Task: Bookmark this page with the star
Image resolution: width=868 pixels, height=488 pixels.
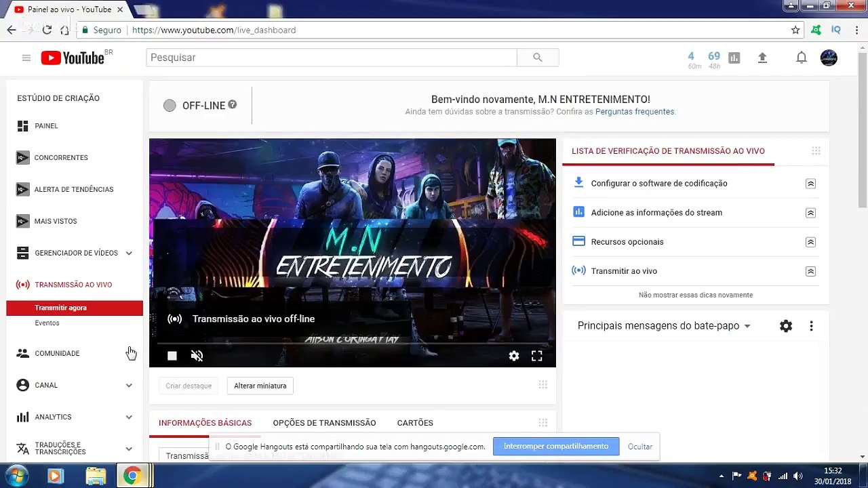Action: 795,30
